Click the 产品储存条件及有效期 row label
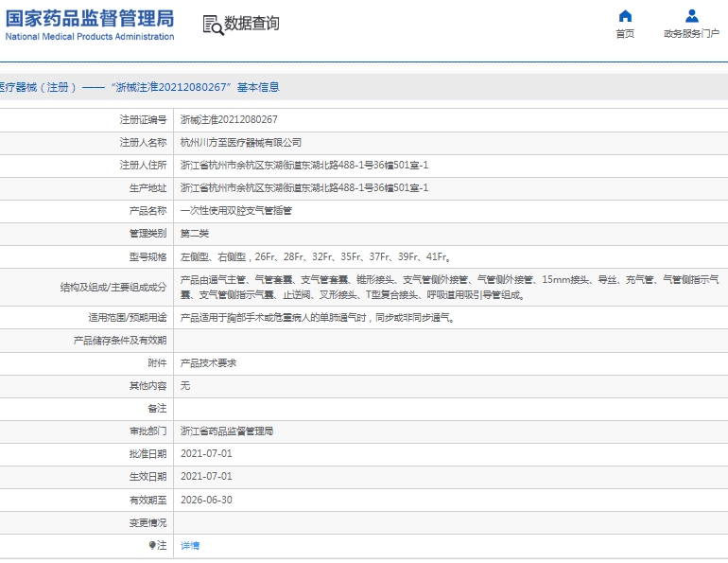The image size is (728, 563). [x=120, y=340]
